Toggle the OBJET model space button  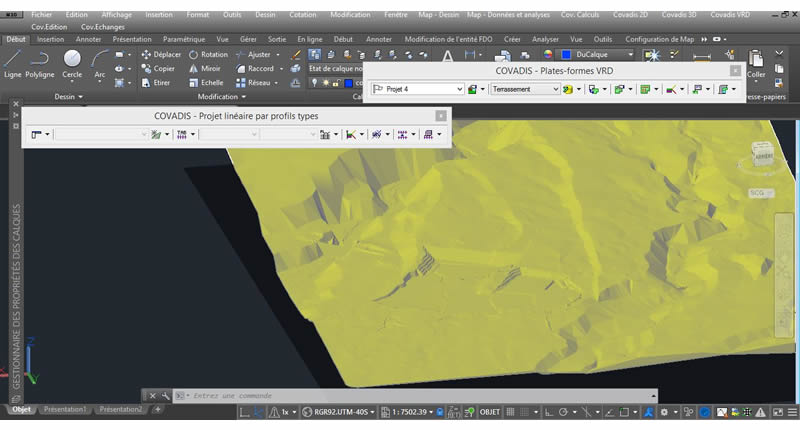click(490, 412)
